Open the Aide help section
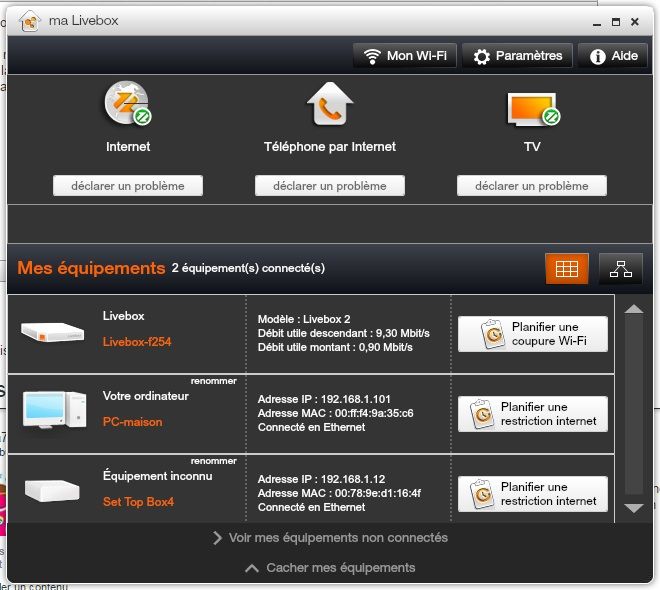 [x=613, y=56]
